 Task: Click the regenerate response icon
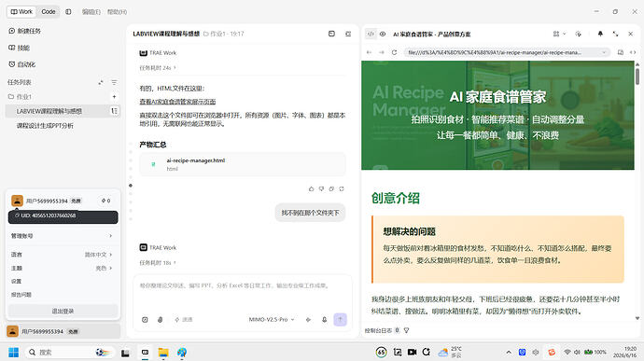(x=342, y=189)
